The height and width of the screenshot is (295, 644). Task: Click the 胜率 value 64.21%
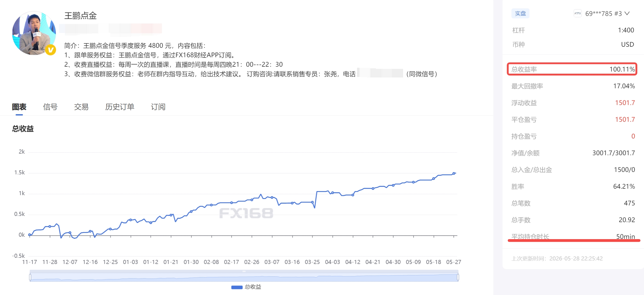point(624,187)
